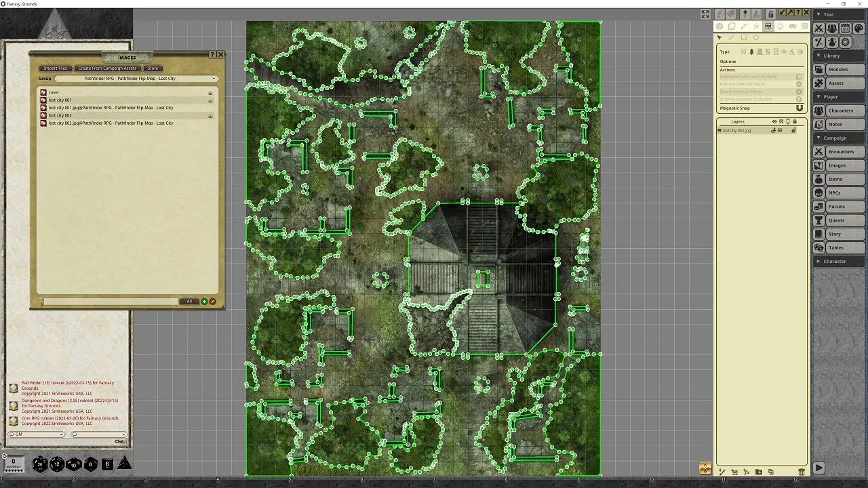Open the Items list
Image resolution: width=868 pixels, height=488 pixels.
click(839, 179)
